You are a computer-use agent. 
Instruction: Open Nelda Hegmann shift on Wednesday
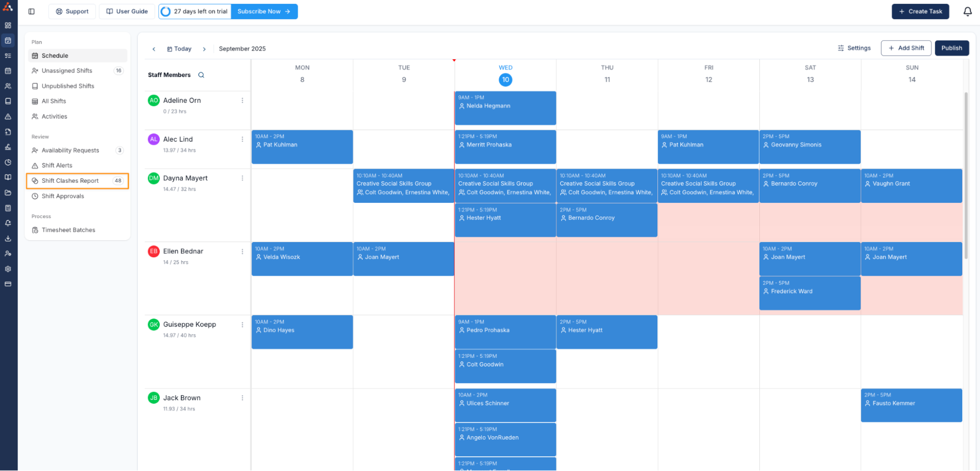(505, 108)
